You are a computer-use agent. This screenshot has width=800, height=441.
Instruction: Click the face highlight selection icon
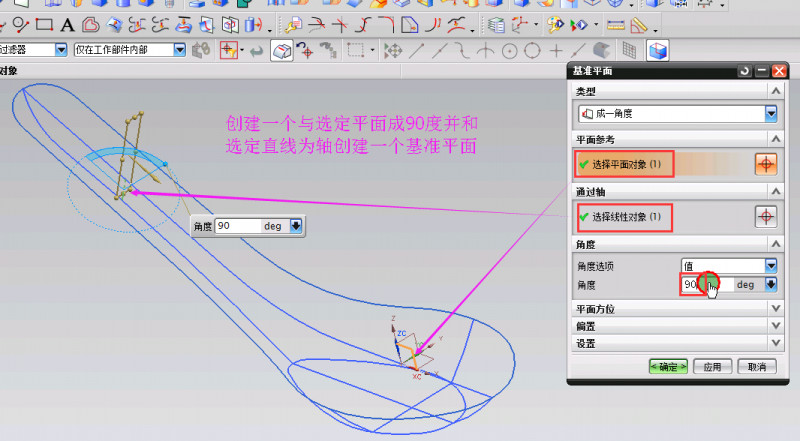(282, 50)
